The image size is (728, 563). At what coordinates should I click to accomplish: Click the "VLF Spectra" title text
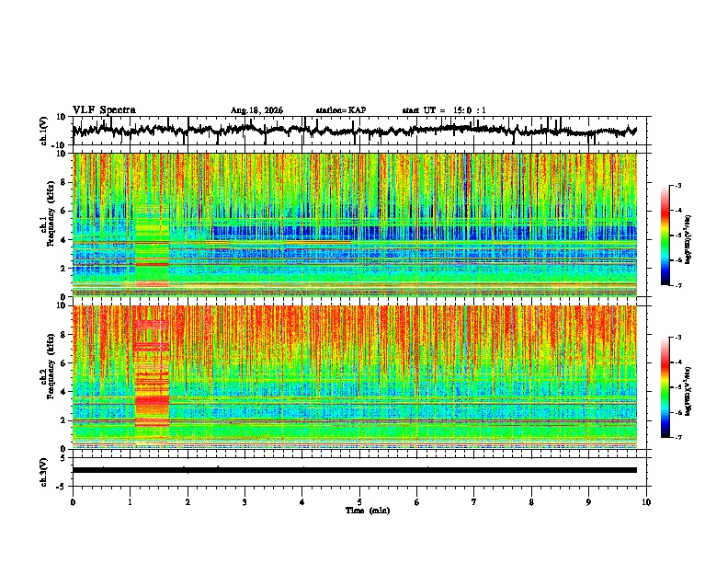(104, 110)
